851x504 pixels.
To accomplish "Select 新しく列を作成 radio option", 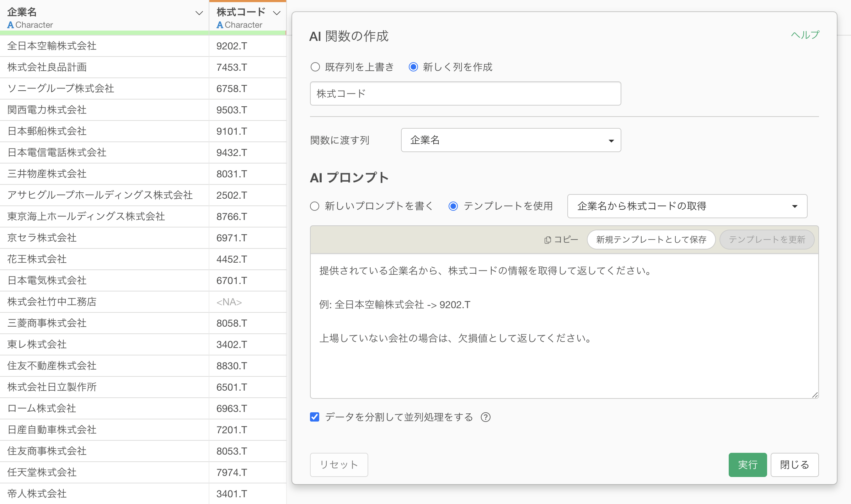I will click(x=413, y=67).
